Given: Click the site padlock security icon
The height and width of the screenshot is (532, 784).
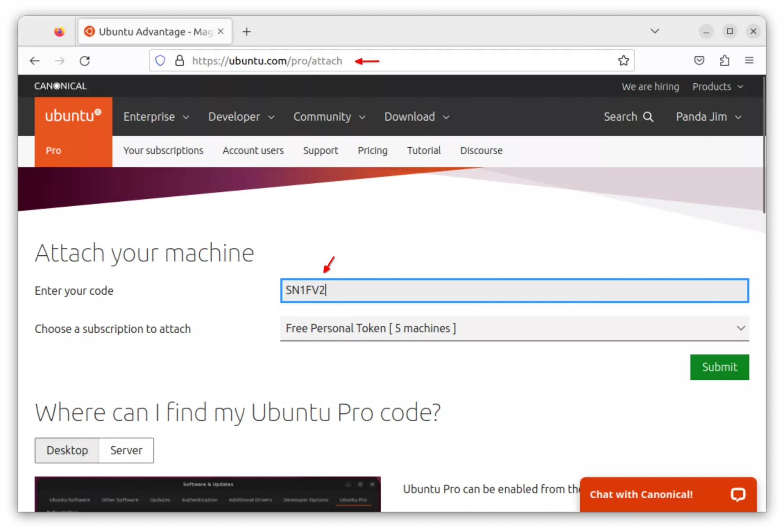Looking at the screenshot, I should [x=179, y=60].
